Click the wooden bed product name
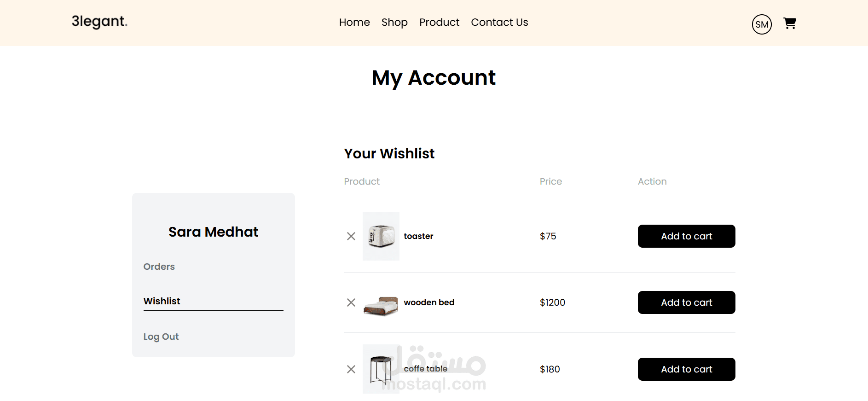The width and height of the screenshot is (868, 401). point(429,302)
